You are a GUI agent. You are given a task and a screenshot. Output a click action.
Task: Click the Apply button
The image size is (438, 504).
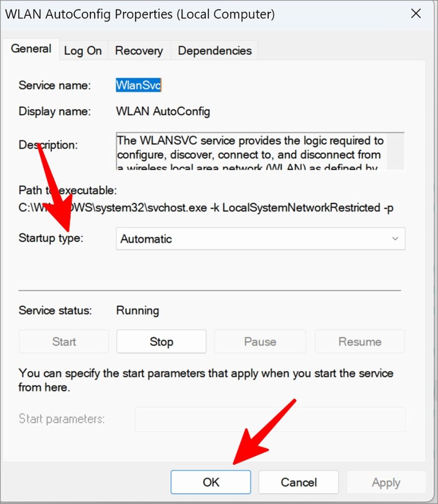(386, 482)
